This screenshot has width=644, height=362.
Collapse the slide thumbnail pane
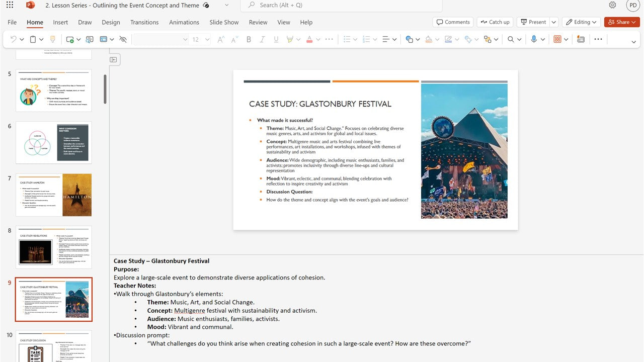pos(114,60)
